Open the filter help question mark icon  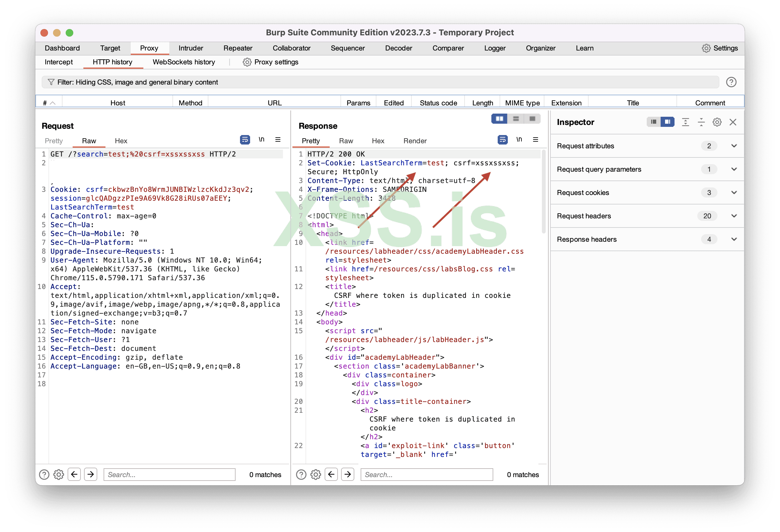(x=731, y=82)
